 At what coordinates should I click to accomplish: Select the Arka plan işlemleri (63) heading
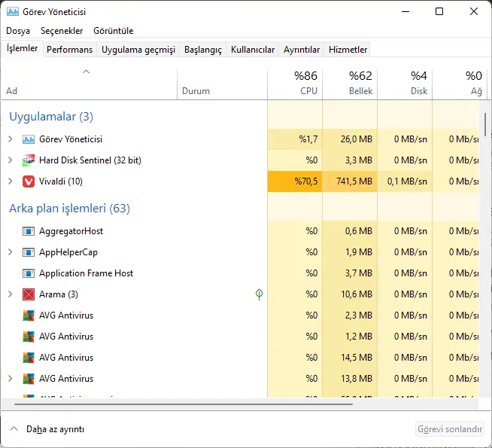69,208
